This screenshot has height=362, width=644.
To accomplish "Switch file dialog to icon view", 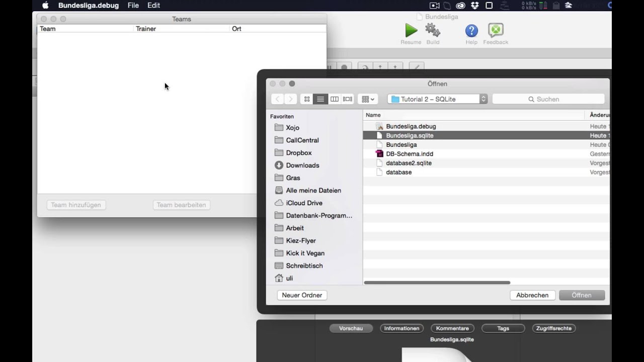I will (307, 99).
